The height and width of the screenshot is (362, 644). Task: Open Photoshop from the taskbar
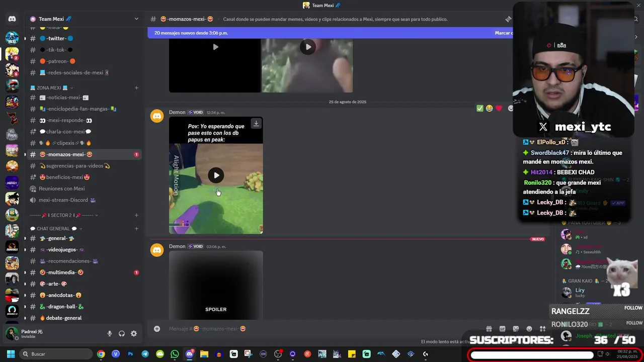130,354
